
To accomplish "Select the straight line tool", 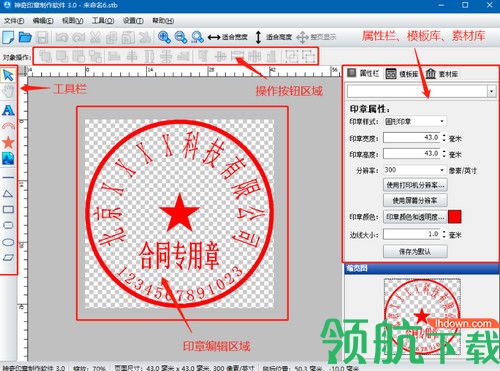I will pos(8,177).
